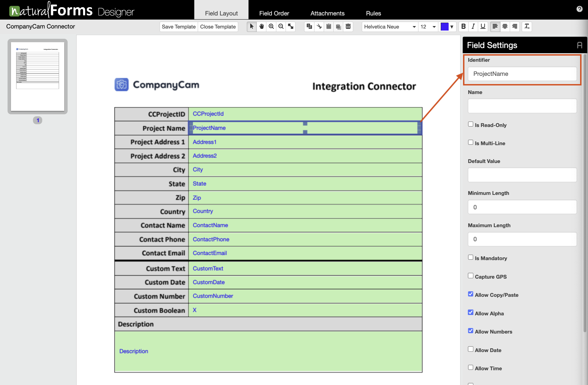Image resolution: width=588 pixels, height=385 pixels.
Task: Click the Identifier input field
Action: pos(522,74)
